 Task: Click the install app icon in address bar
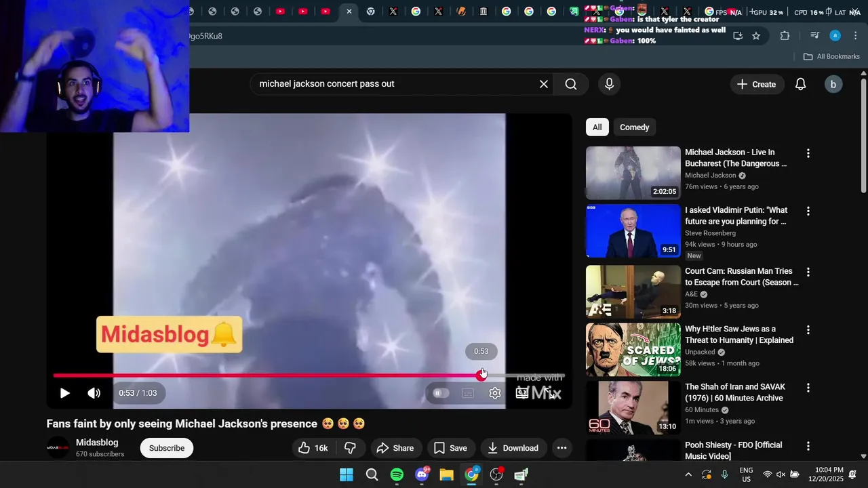coord(738,36)
